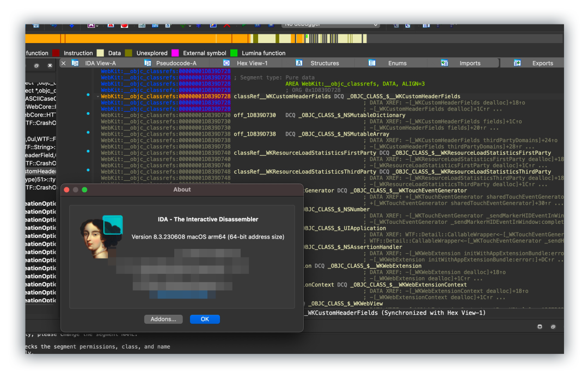Click the Imports tab icon
The image size is (588, 379).
coord(444,63)
